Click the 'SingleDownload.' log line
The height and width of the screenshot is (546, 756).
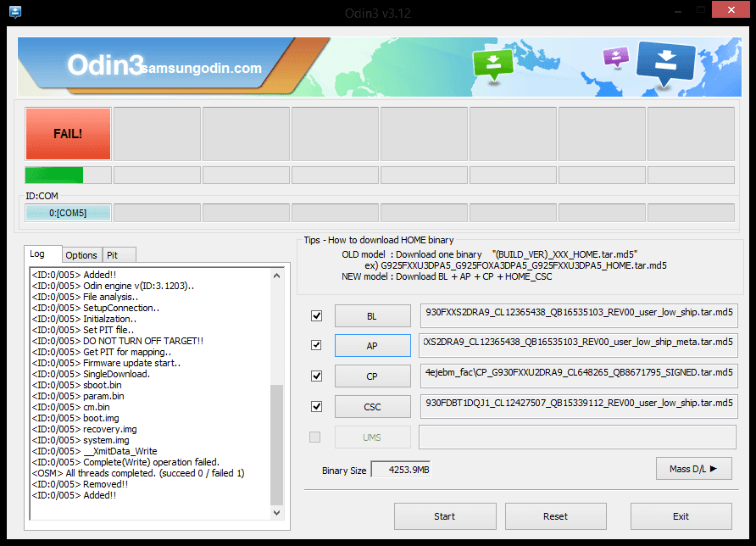pos(91,374)
